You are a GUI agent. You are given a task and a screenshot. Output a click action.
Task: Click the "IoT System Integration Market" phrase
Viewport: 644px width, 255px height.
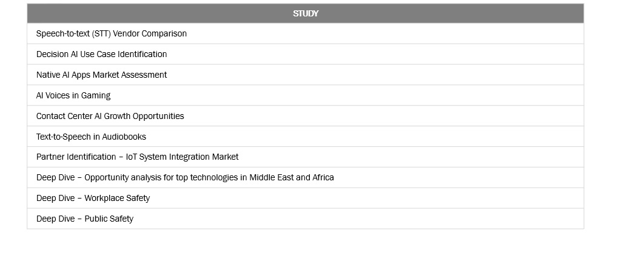pos(182,157)
